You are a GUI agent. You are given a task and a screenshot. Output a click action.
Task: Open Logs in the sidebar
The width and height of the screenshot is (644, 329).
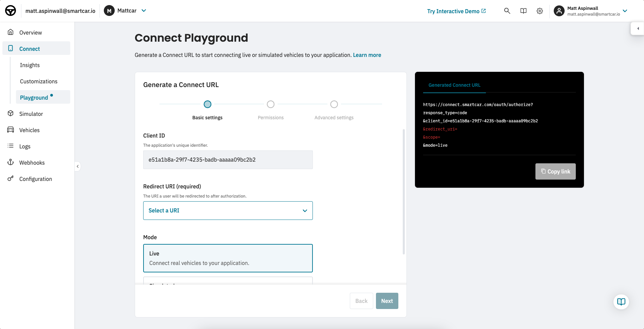(36, 146)
